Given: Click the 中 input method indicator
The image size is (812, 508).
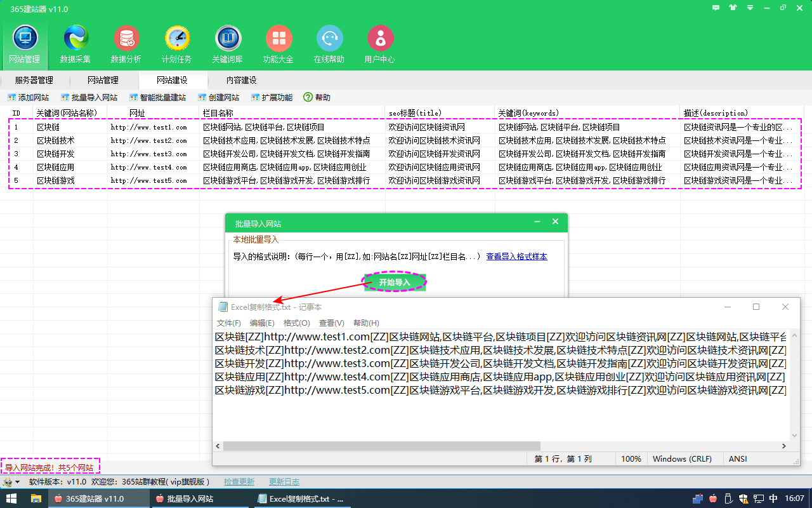Looking at the screenshot, I should coord(773,498).
